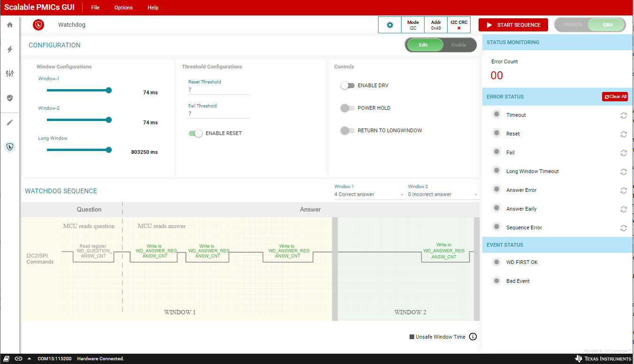
Task: Open the File menu
Action: [x=95, y=8]
